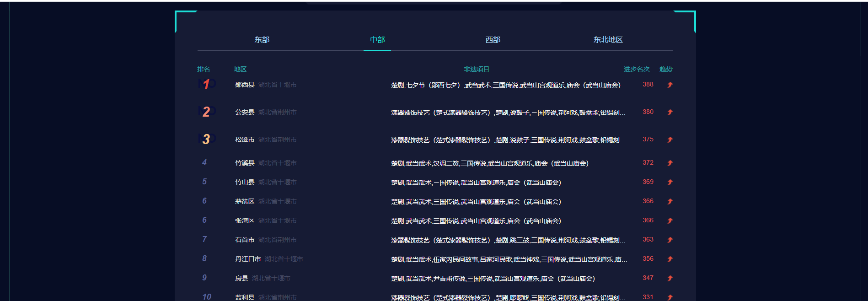Open the 西部 region tab
The image size is (868, 301).
493,40
